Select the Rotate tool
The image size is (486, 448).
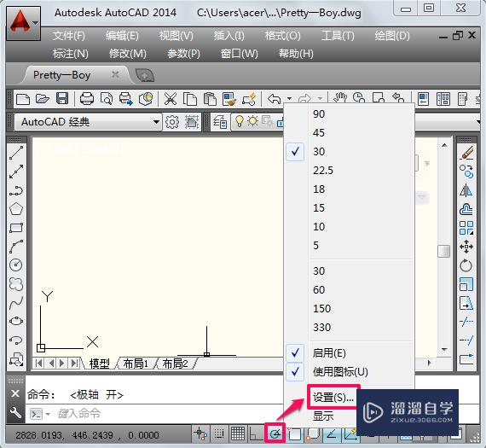click(x=466, y=265)
